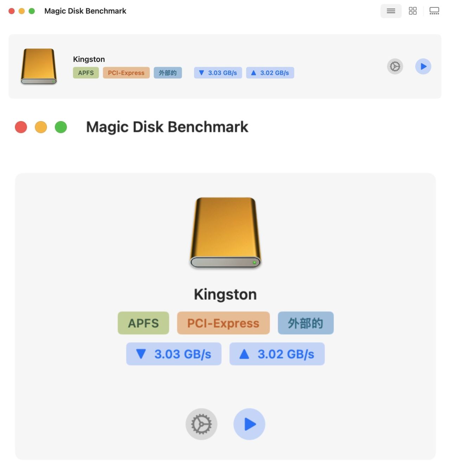Switch to gallery view layout
The image size is (450, 476).
coord(434,11)
